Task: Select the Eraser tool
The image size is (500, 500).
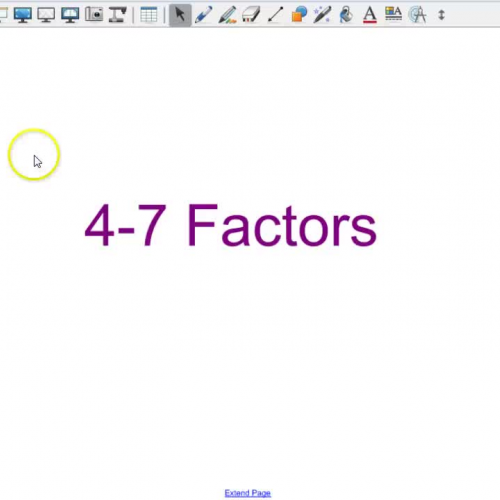Action: click(x=251, y=15)
